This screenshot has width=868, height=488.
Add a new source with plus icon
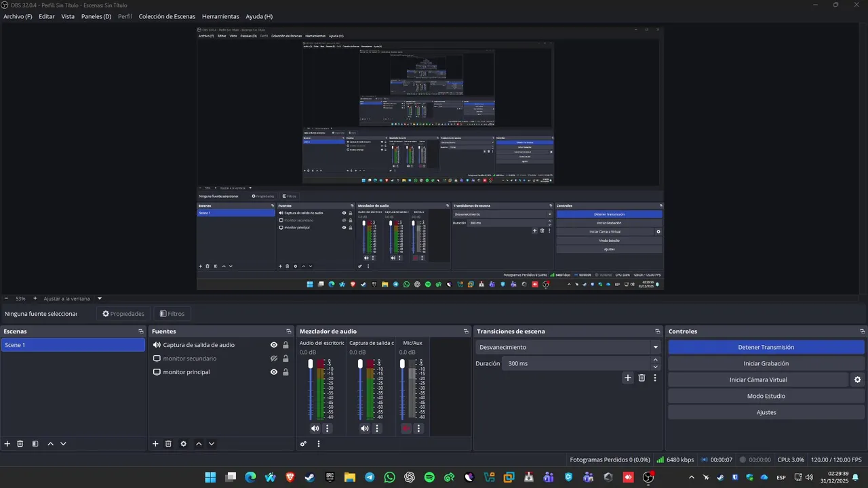[x=155, y=444]
